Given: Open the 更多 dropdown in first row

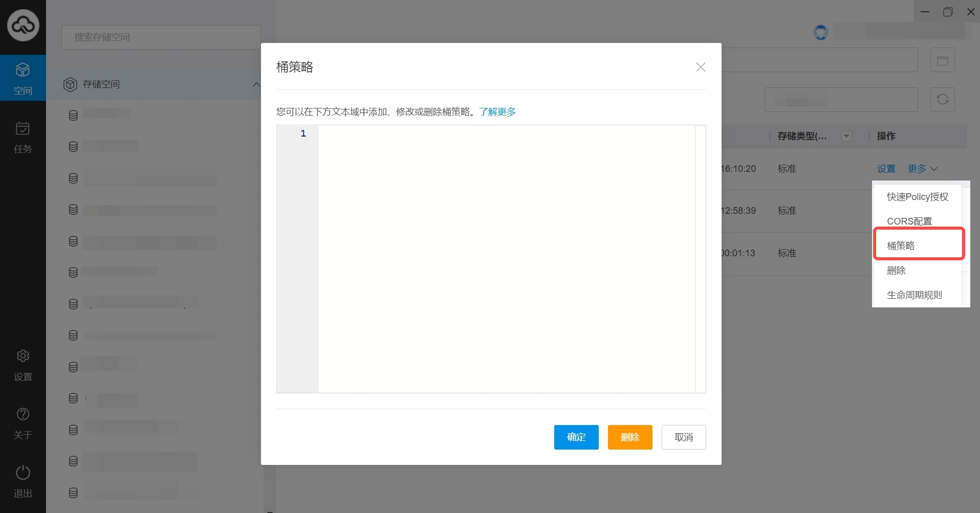Looking at the screenshot, I should click(x=923, y=169).
